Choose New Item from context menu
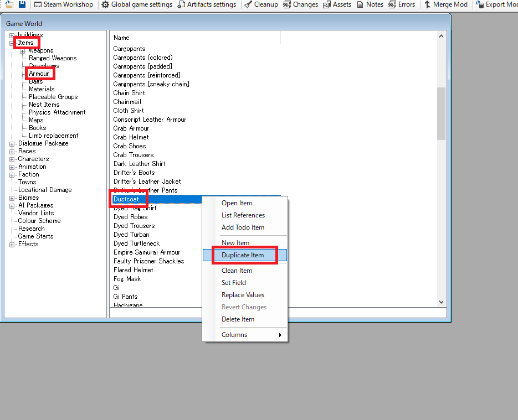The height and width of the screenshot is (420, 518). pos(245,243)
